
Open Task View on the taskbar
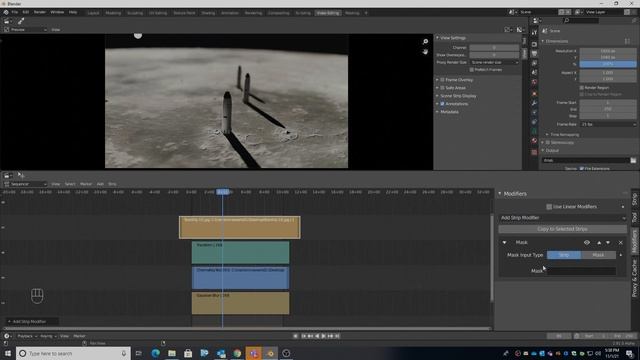(x=139, y=353)
